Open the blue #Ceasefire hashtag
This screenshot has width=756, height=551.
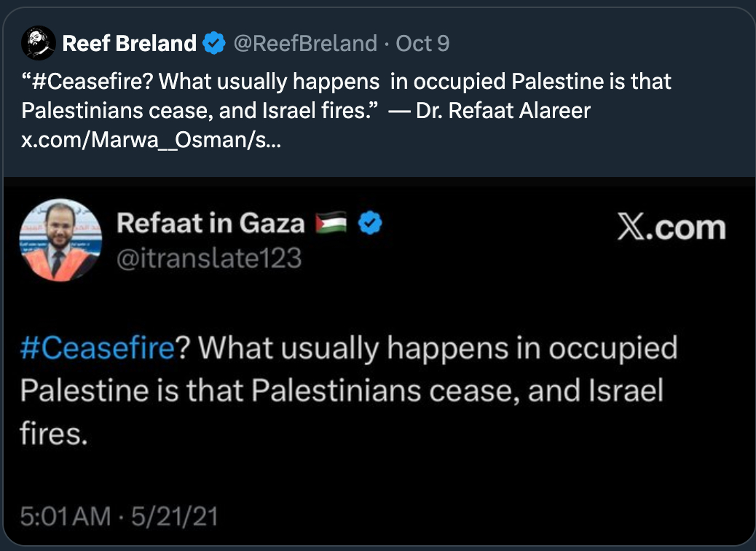click(x=97, y=348)
